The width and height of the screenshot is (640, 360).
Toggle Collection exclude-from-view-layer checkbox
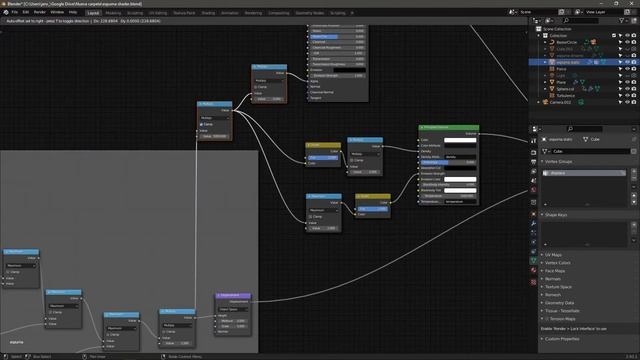pos(614,36)
